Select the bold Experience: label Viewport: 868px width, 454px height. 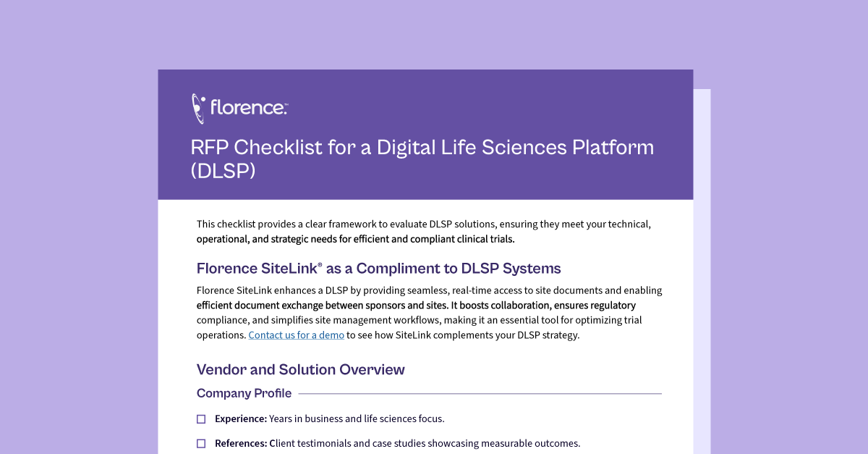[241, 419]
